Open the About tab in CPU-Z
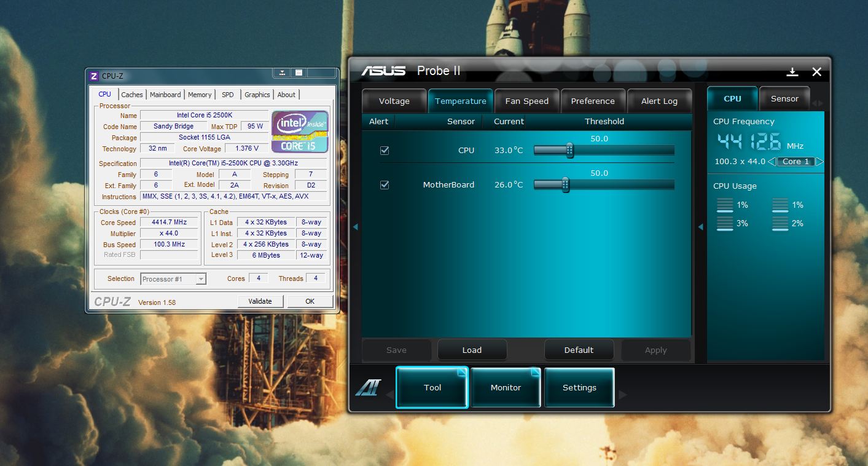The width and height of the screenshot is (868, 466). [x=286, y=95]
